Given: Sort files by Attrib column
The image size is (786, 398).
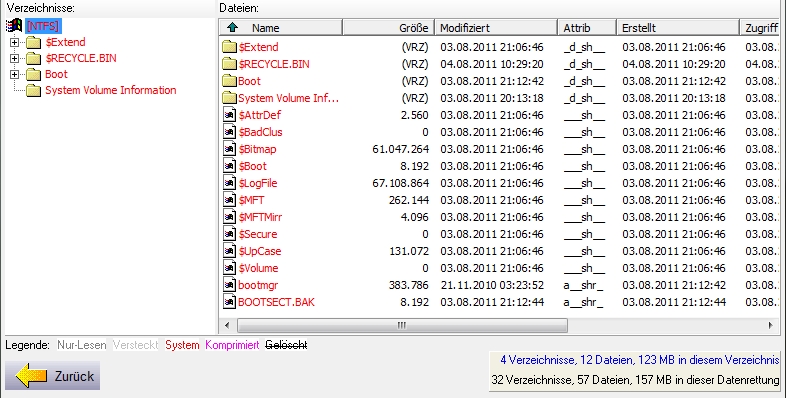Looking at the screenshot, I should click(x=587, y=28).
